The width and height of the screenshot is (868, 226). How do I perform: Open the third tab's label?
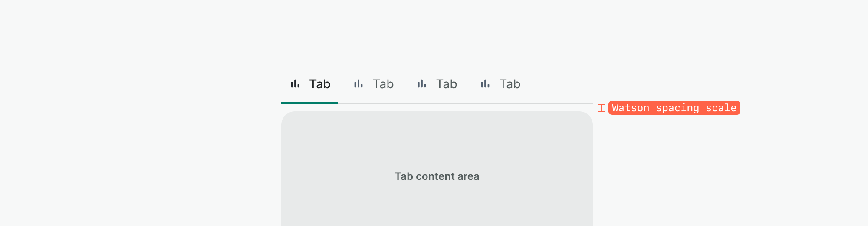point(447,84)
